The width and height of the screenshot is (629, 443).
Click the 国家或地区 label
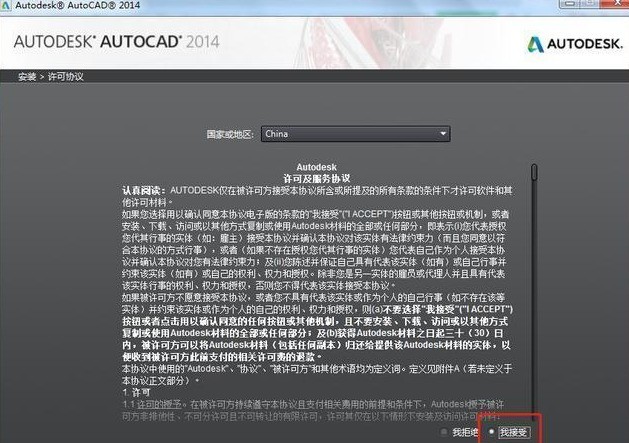click(230, 134)
